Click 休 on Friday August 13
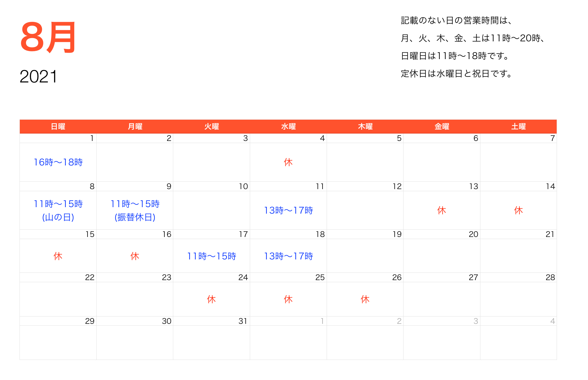The height and width of the screenshot is (380, 588). coord(441,210)
